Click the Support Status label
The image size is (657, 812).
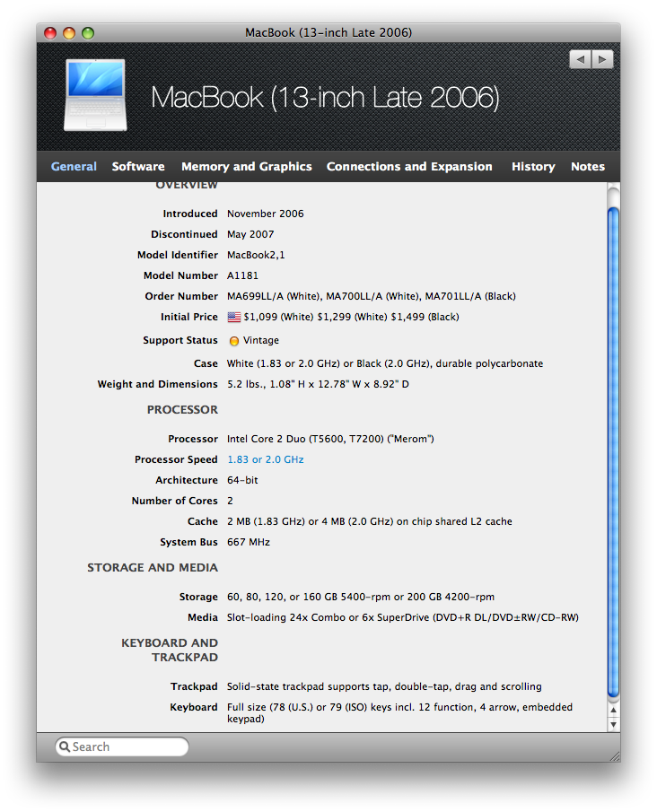click(180, 341)
